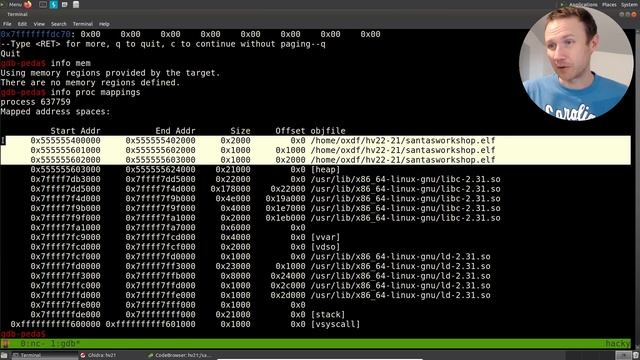The height and width of the screenshot is (360, 640).
Task: Click offset value 0x1eb000
Action: point(285,218)
